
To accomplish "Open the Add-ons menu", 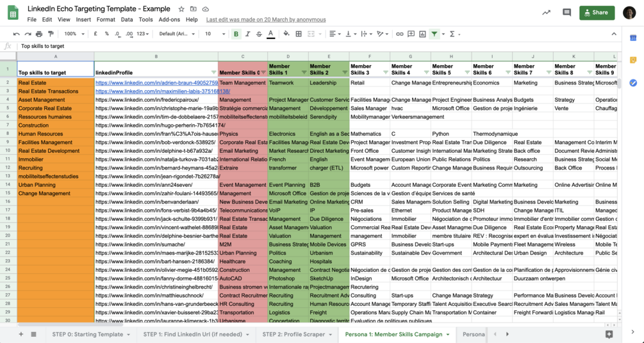I will (x=169, y=20).
